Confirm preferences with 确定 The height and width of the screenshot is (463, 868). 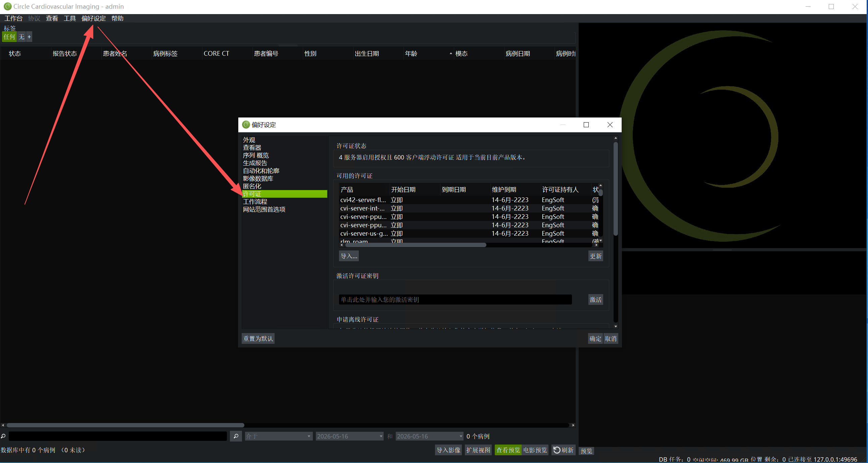point(595,339)
